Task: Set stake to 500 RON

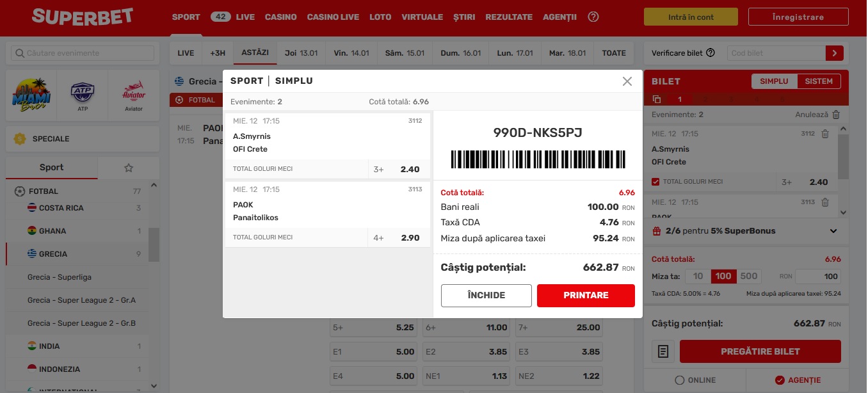Action: (749, 277)
